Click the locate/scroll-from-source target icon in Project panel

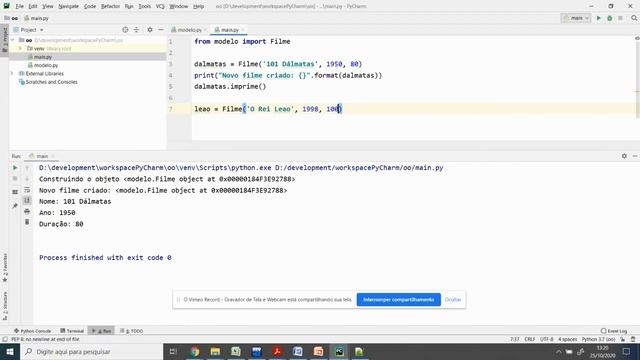click(x=125, y=30)
